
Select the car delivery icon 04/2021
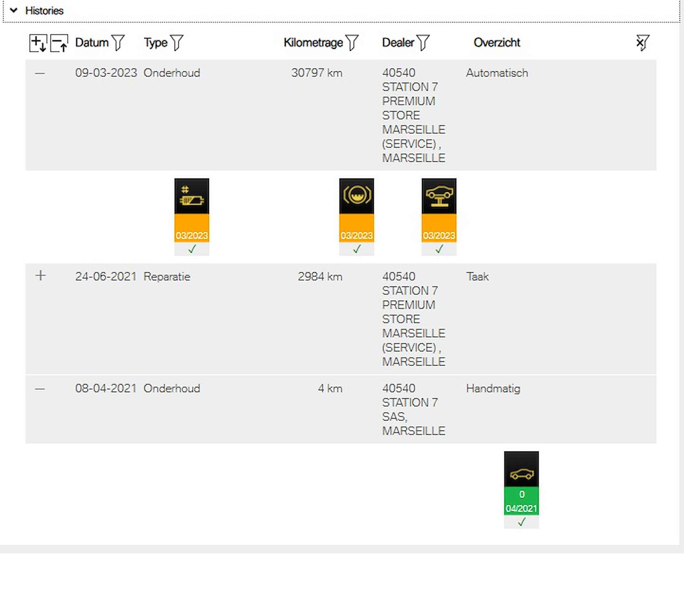[521, 490]
